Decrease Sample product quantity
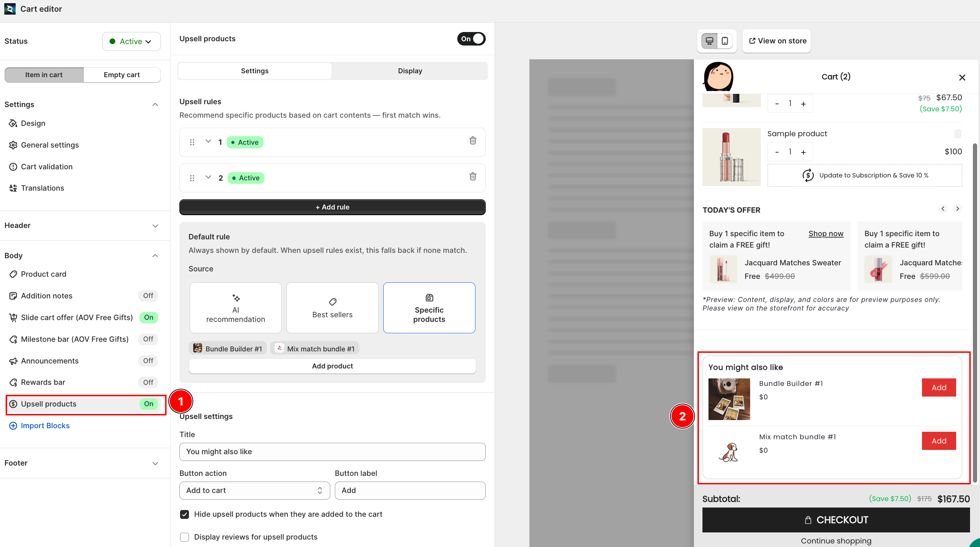The width and height of the screenshot is (980, 547). point(777,152)
